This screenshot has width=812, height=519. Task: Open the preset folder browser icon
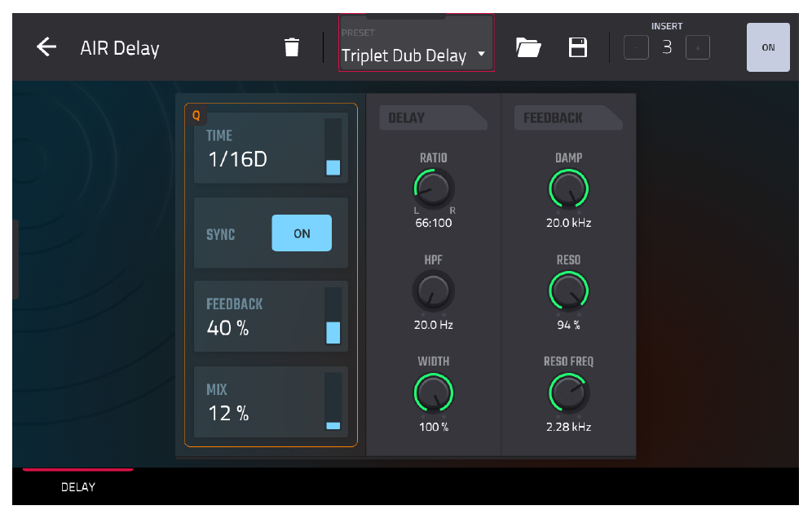(x=528, y=47)
